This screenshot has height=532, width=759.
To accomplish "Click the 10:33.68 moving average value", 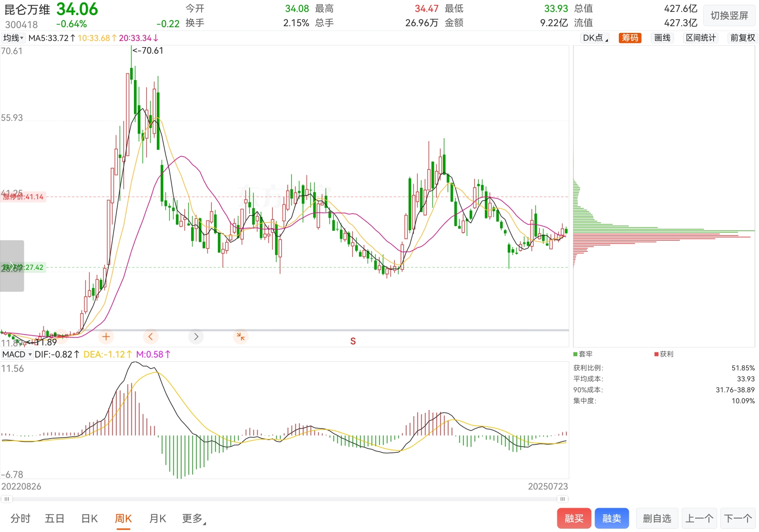I will [97, 38].
